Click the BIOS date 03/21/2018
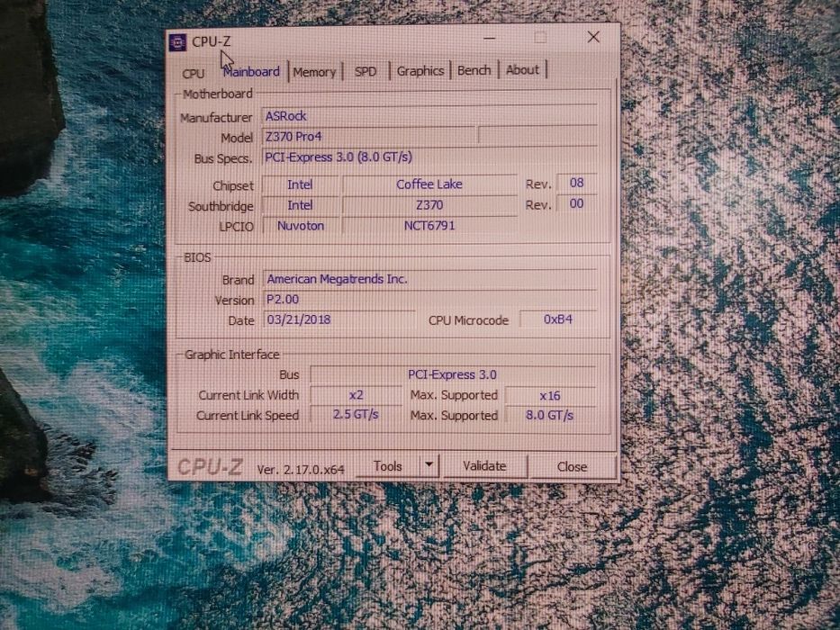This screenshot has width=840, height=630. (x=339, y=319)
